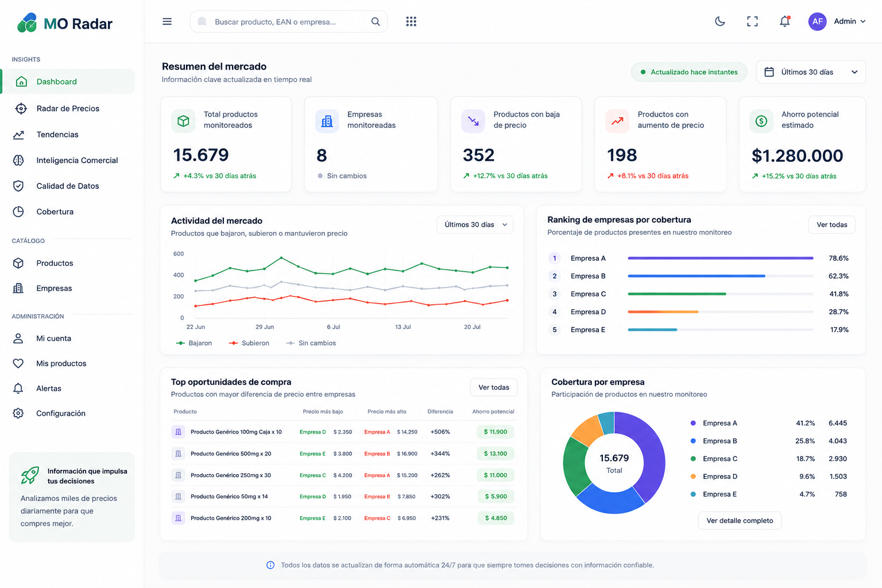This screenshot has width=882, height=588.
Task: Click the Mis productos heart icon
Action: [x=18, y=363]
